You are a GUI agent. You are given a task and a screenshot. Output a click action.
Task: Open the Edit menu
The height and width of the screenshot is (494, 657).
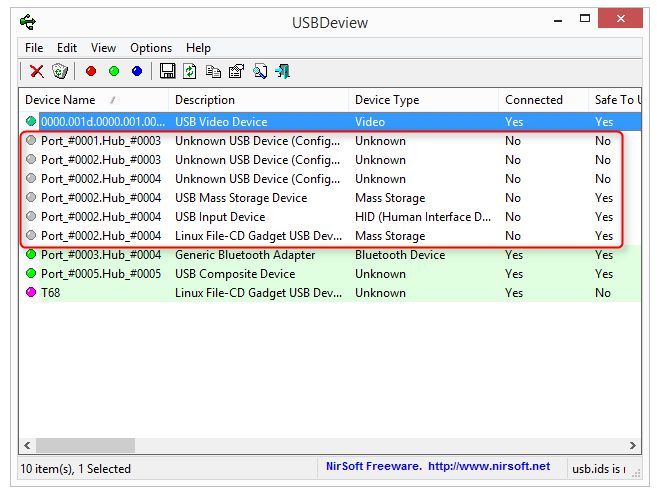point(67,48)
